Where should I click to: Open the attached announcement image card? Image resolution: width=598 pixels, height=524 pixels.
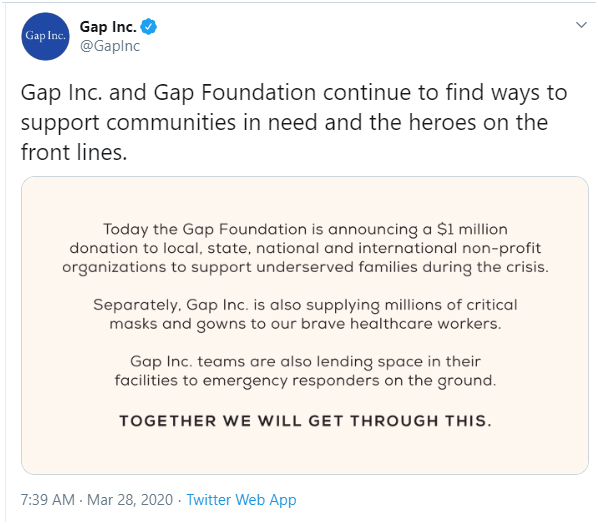click(x=305, y=325)
